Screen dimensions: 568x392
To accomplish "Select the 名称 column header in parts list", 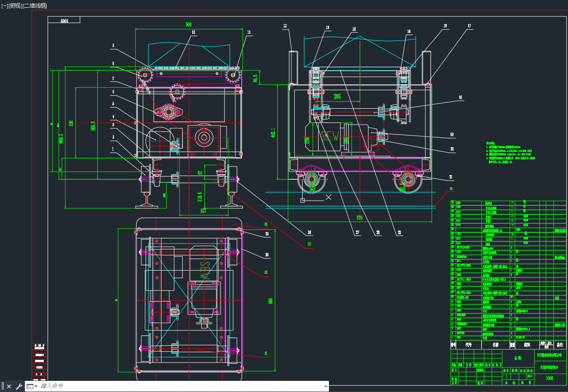I will pyautogui.click(x=495, y=344).
